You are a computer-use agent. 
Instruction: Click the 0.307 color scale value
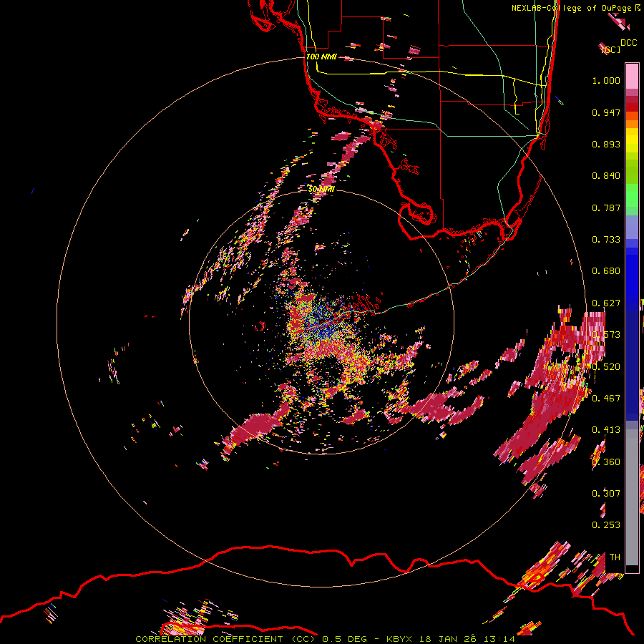click(606, 494)
